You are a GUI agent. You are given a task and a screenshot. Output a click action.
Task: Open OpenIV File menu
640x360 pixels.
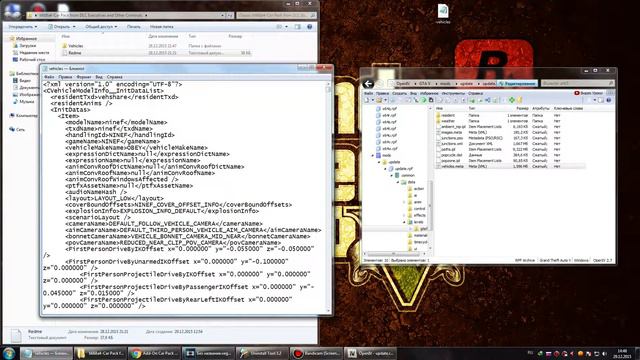368,93
